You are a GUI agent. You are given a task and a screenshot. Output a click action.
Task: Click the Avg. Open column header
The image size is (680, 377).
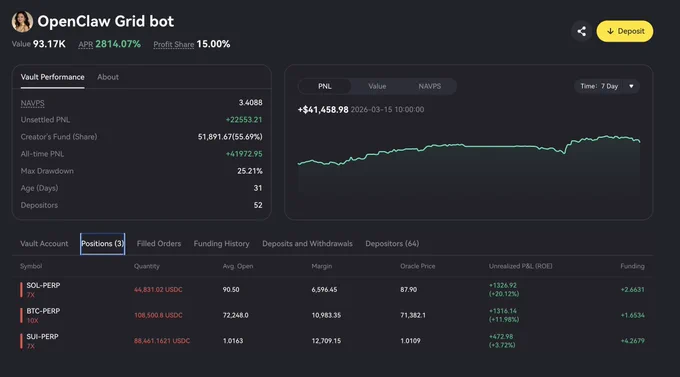pos(238,266)
